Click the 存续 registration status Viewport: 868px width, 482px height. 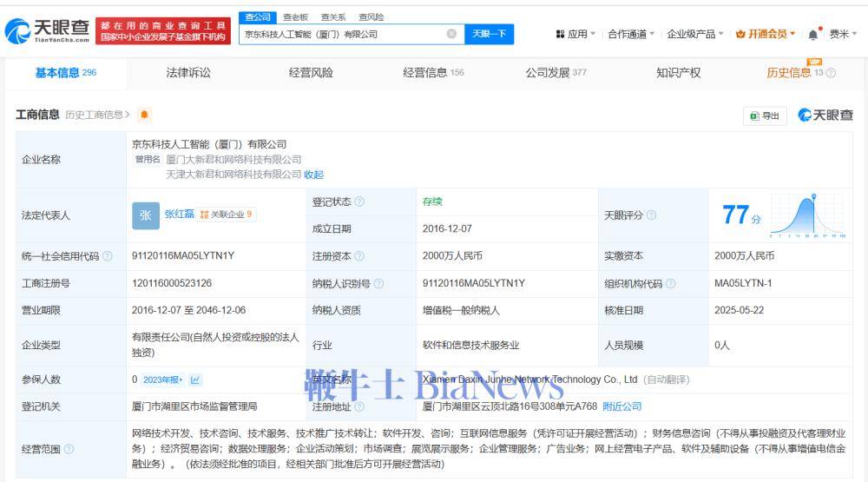click(432, 201)
